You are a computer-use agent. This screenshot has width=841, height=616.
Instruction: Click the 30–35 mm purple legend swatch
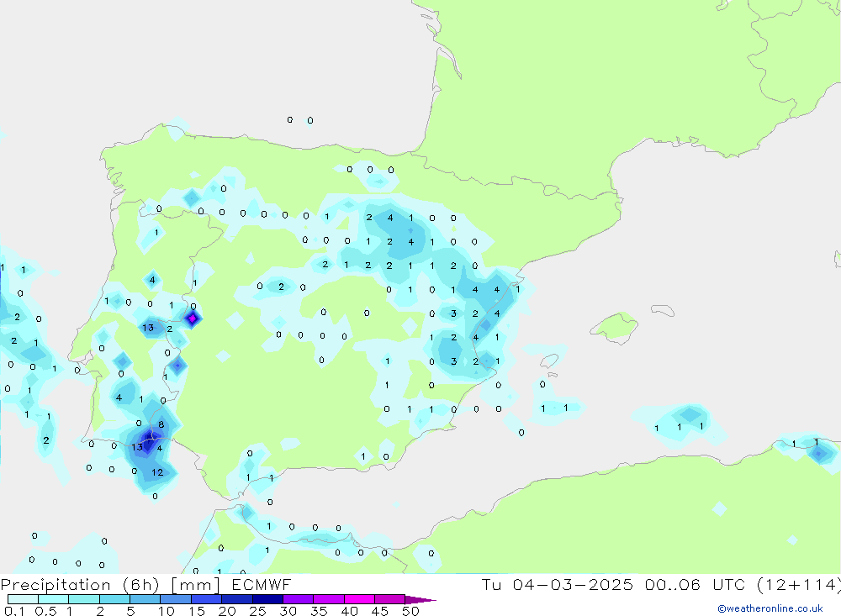tap(299, 599)
